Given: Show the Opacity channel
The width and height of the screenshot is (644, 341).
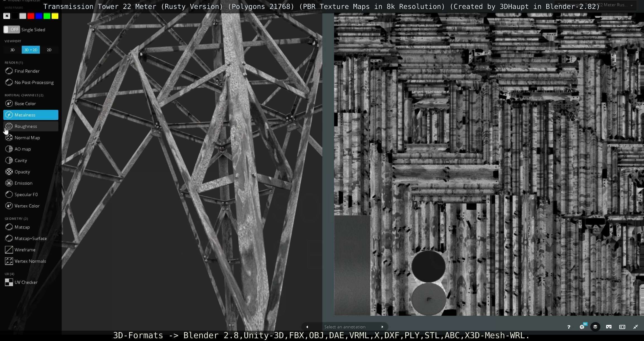Looking at the screenshot, I should (x=31, y=172).
